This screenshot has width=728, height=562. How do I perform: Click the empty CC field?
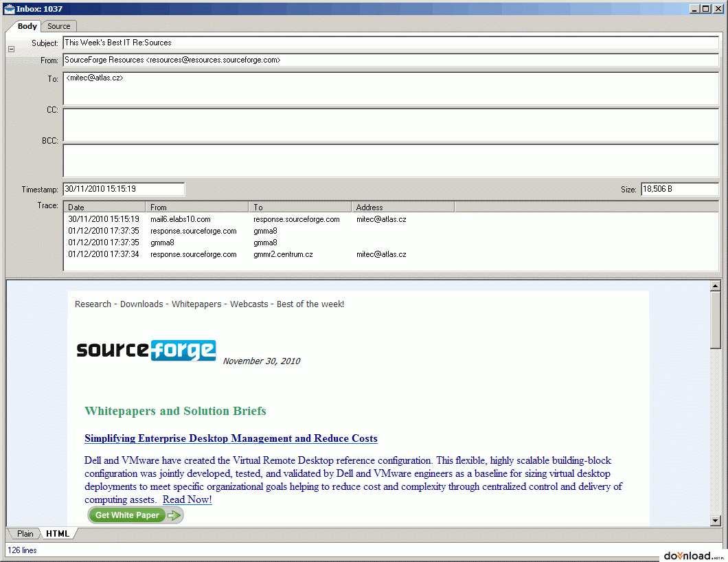coord(391,125)
